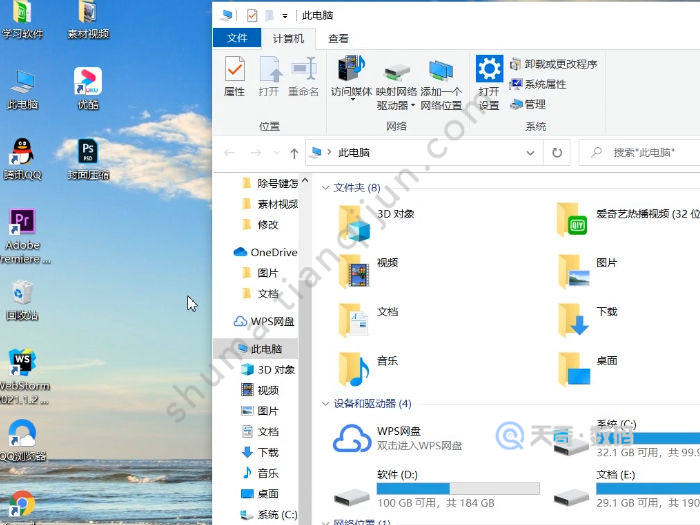Select 桌面 in navigation pane
The height and width of the screenshot is (525, 700).
click(260, 493)
